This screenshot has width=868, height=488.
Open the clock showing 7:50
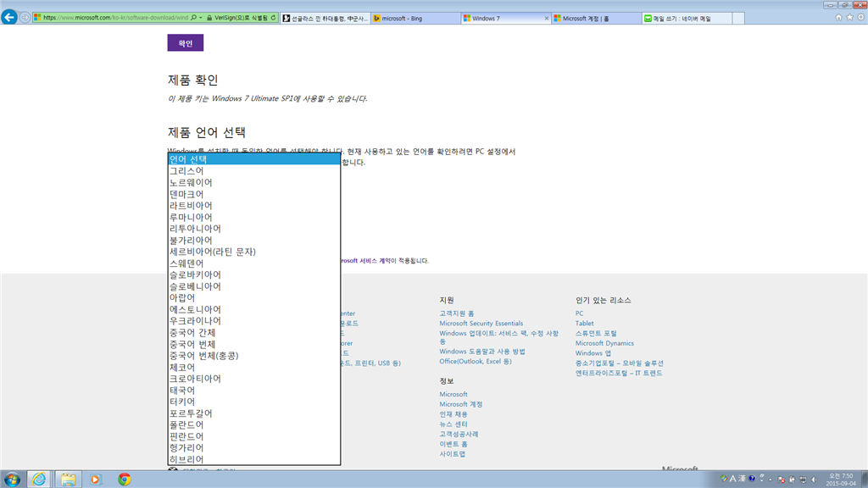841,480
